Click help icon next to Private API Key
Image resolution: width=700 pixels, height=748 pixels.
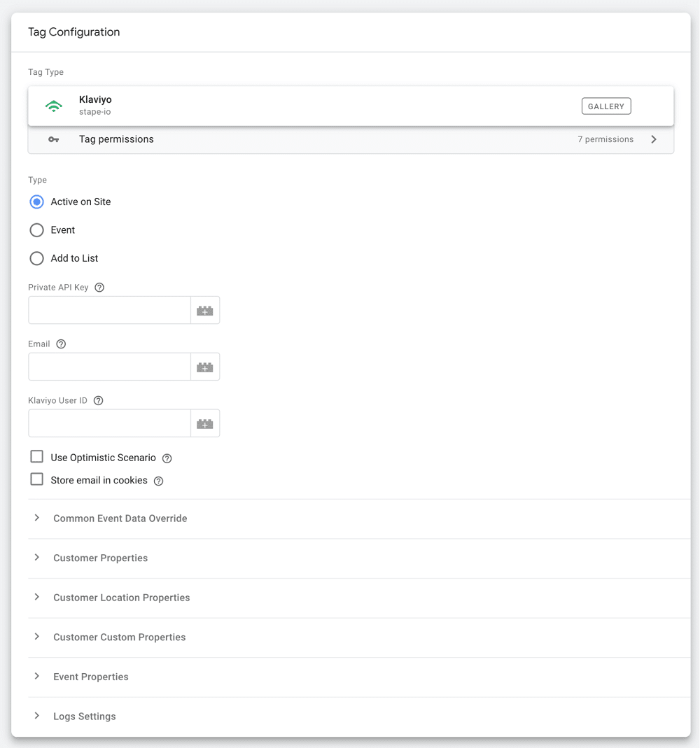pos(99,288)
